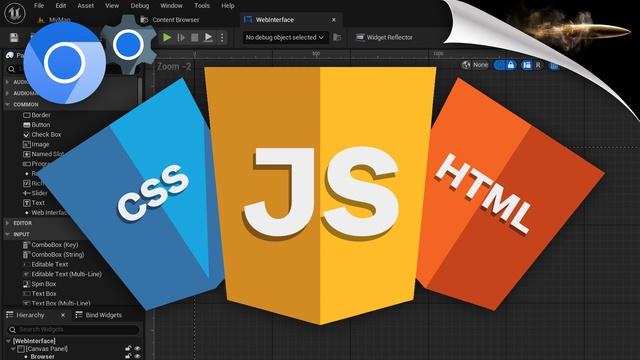The image size is (640, 360).
Task: Click the Search Widgets input field
Action: click(73, 329)
